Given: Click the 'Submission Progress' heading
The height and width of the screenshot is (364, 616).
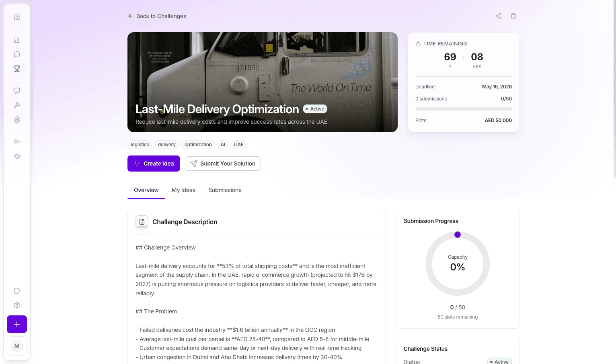Looking at the screenshot, I should (431, 221).
